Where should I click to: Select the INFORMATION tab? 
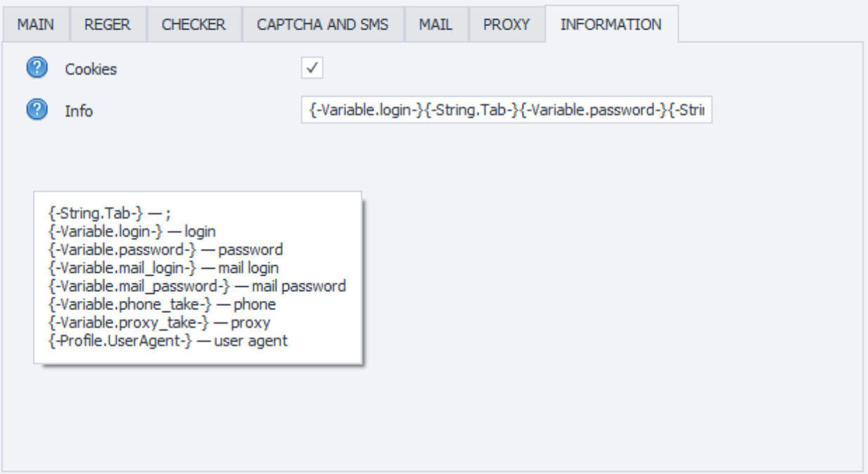click(x=611, y=24)
